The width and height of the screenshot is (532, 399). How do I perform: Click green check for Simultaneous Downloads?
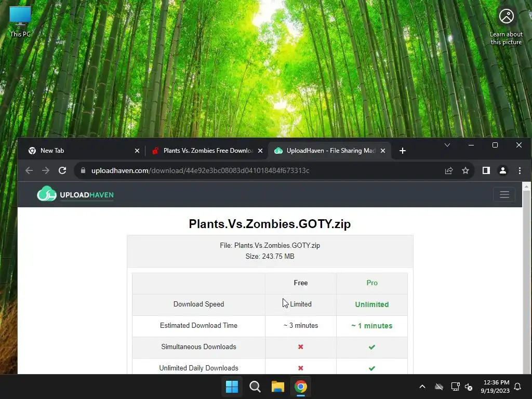[x=372, y=347]
